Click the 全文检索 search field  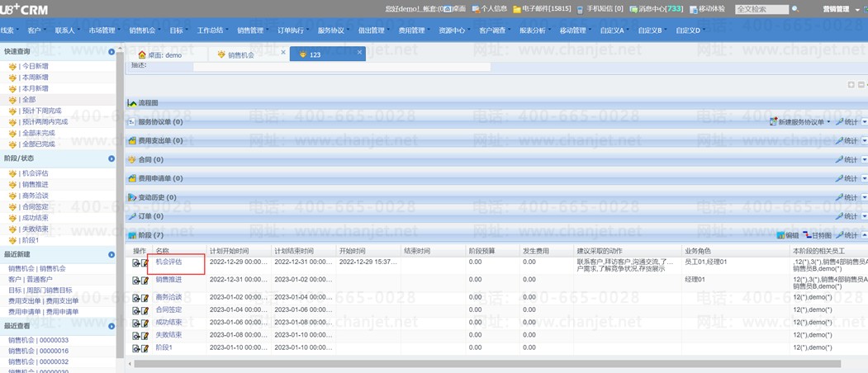click(x=761, y=9)
